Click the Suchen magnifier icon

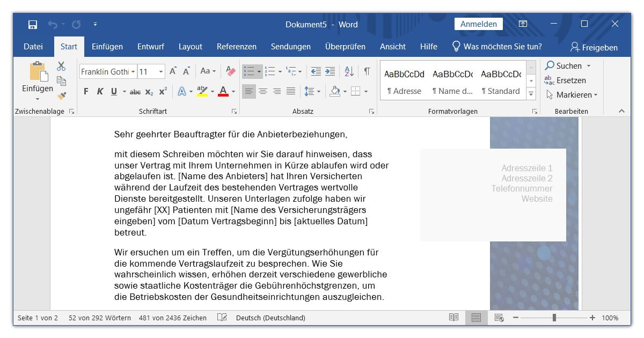click(550, 65)
